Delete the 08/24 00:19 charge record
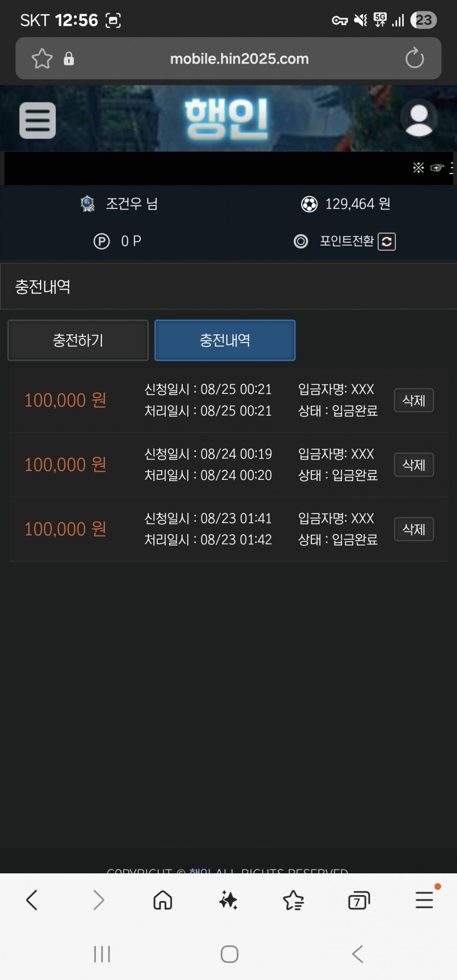457x980 pixels. coord(414,465)
